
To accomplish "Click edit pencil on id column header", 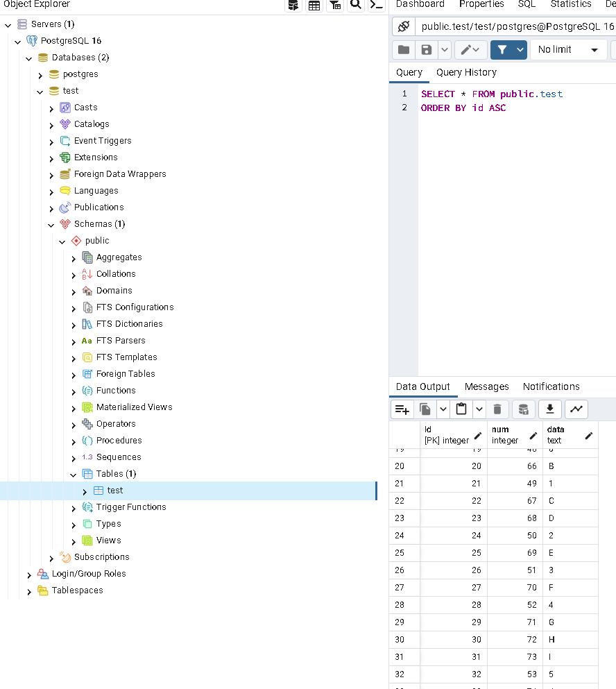I will point(478,436).
